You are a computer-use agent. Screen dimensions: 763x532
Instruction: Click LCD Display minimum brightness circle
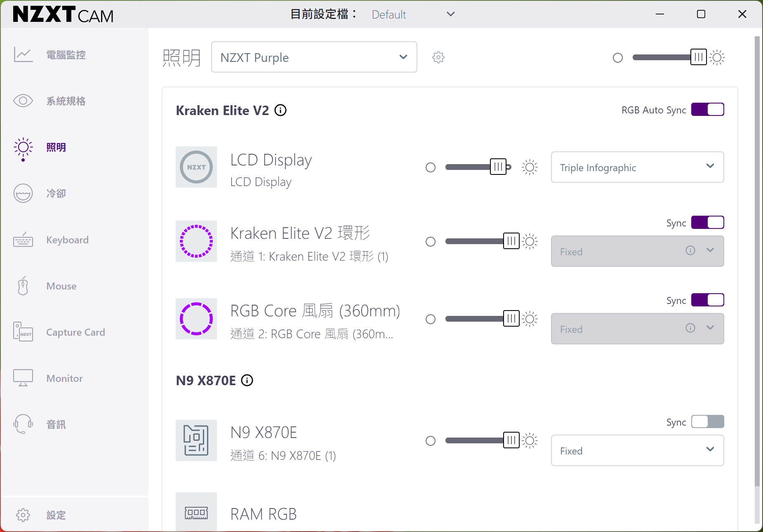click(431, 167)
